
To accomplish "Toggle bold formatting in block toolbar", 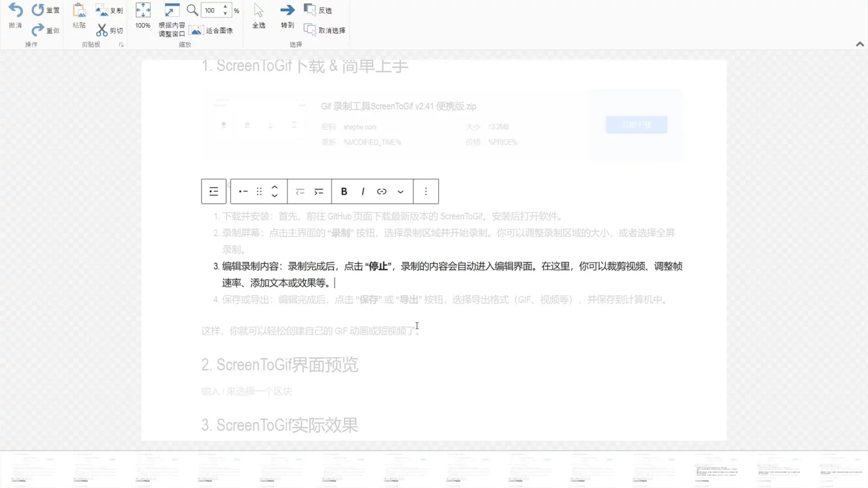I will [x=344, y=192].
